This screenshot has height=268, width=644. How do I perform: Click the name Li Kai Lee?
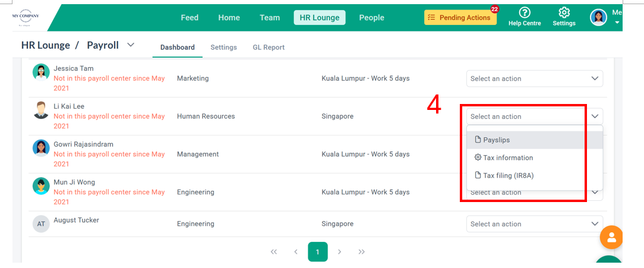click(x=69, y=106)
